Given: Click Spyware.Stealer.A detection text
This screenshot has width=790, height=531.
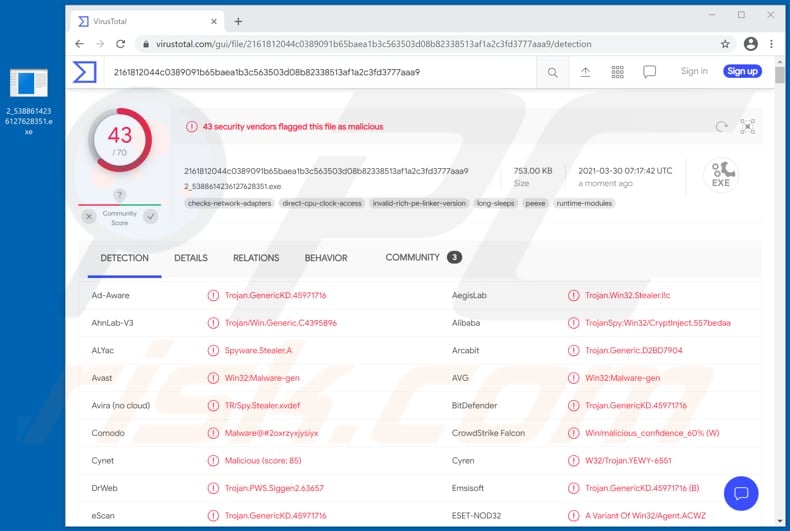Looking at the screenshot, I should (x=258, y=350).
